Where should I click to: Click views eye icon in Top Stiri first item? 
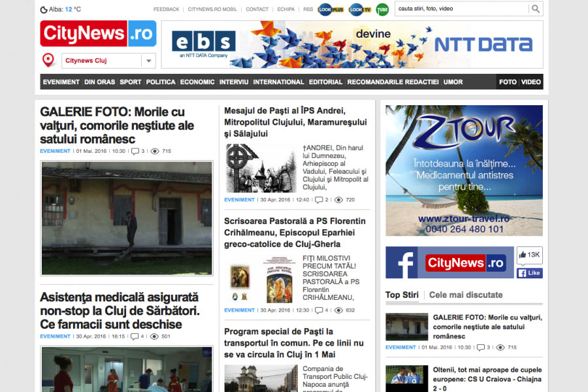point(500,348)
